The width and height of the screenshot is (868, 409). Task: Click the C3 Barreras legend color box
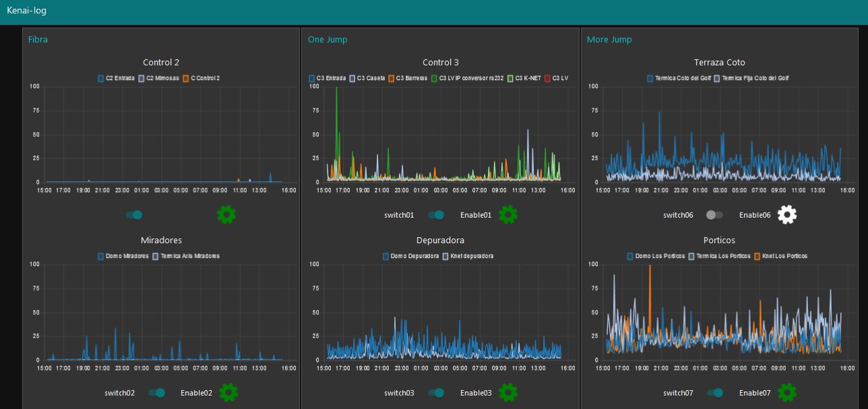pyautogui.click(x=391, y=78)
